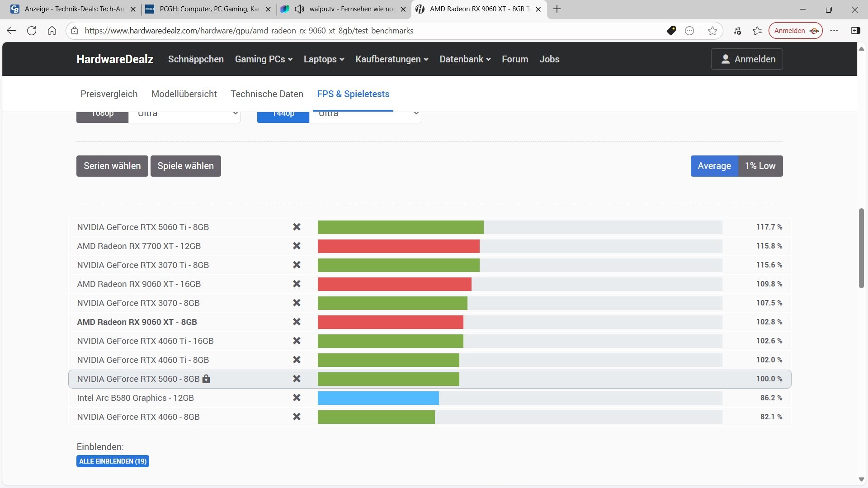Go back to the previous page
This screenshot has width=868, height=488.
pyautogui.click(x=11, y=31)
